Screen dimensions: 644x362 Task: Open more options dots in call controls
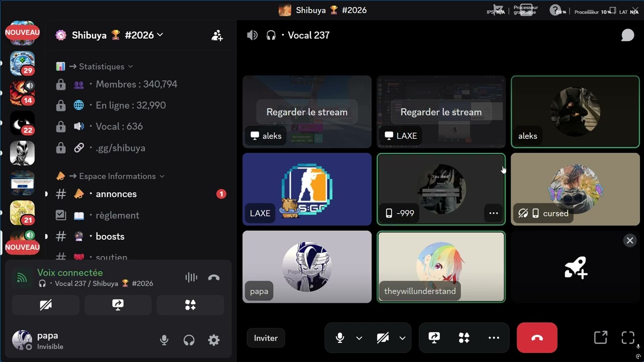[494, 338]
